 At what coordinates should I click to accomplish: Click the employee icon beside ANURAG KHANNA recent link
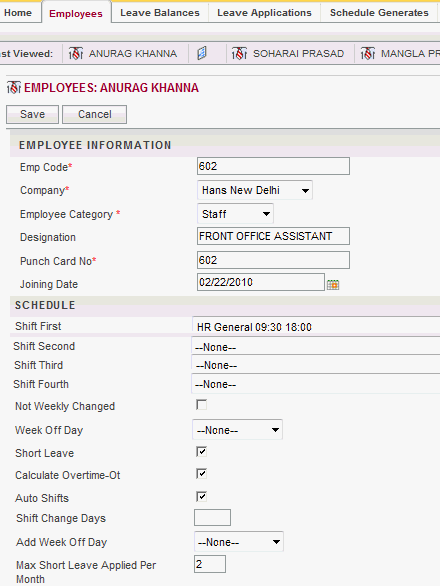(76, 54)
